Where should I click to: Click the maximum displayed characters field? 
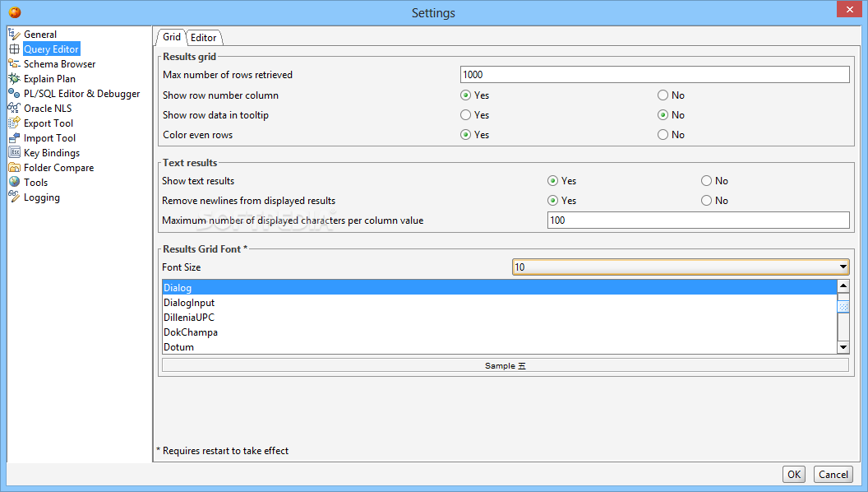(x=698, y=220)
